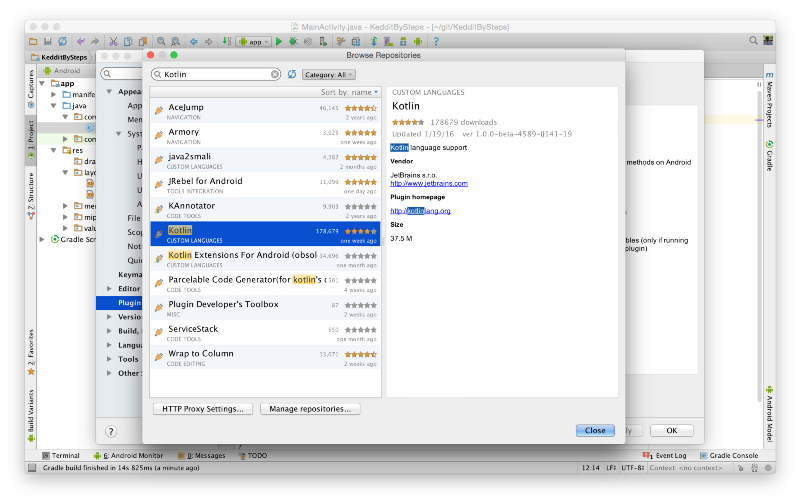
Task: Select the Plugin Developer's Toolbox row
Action: point(265,308)
